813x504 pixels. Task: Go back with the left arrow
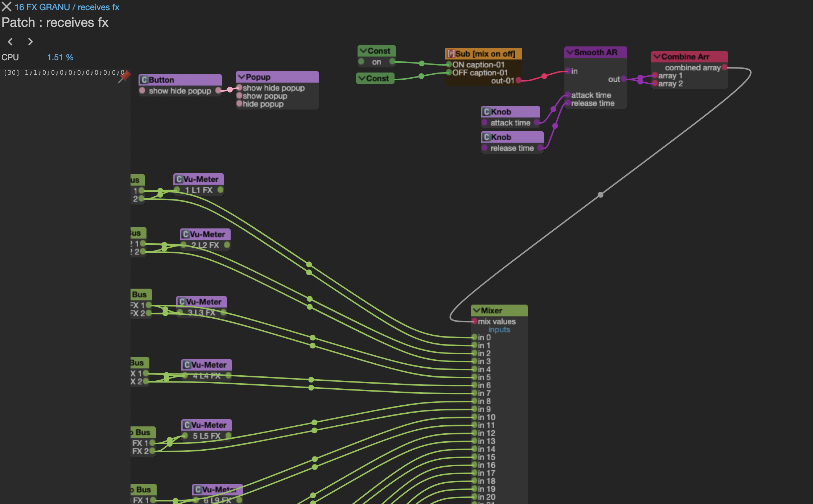11,42
